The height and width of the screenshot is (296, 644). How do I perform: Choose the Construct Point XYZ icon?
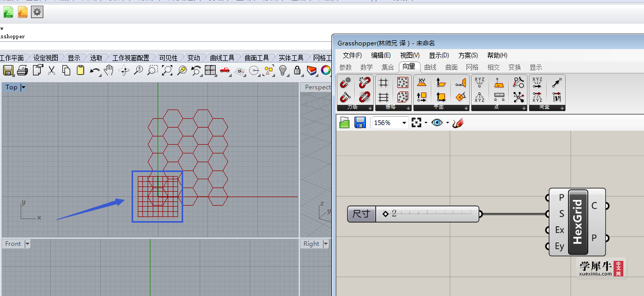tap(479, 83)
